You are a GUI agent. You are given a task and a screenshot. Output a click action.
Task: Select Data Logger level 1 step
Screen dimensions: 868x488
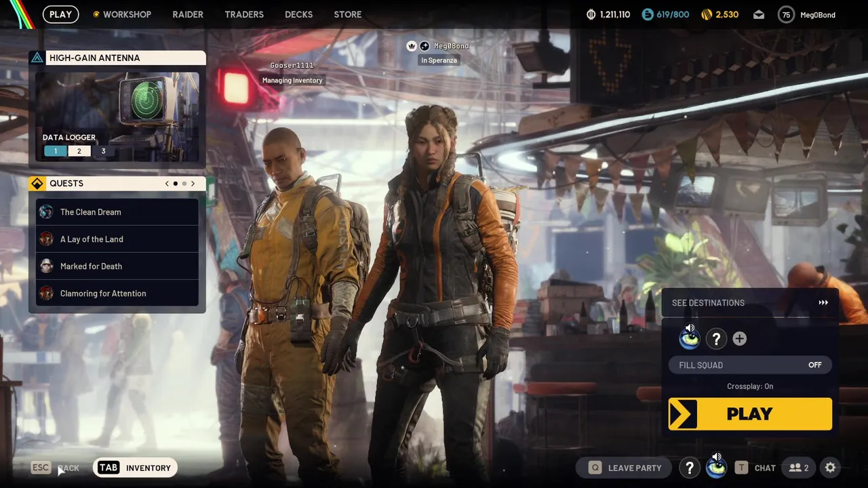tap(56, 151)
